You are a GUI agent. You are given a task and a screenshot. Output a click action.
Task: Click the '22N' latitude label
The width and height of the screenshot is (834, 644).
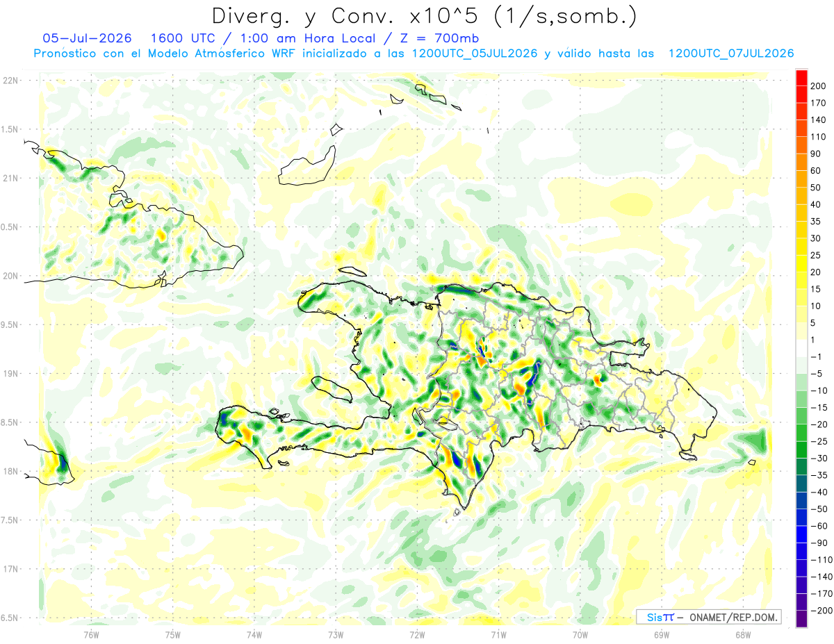[x=10, y=81]
